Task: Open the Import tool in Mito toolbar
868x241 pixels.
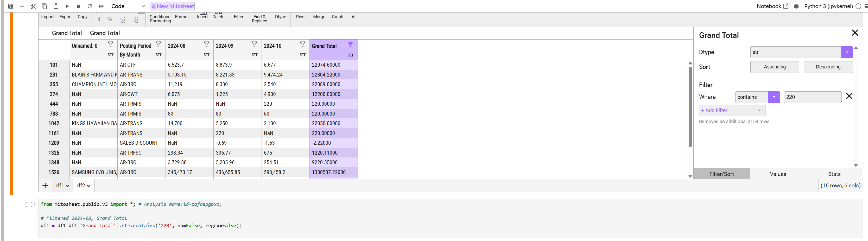Action: coord(48,17)
